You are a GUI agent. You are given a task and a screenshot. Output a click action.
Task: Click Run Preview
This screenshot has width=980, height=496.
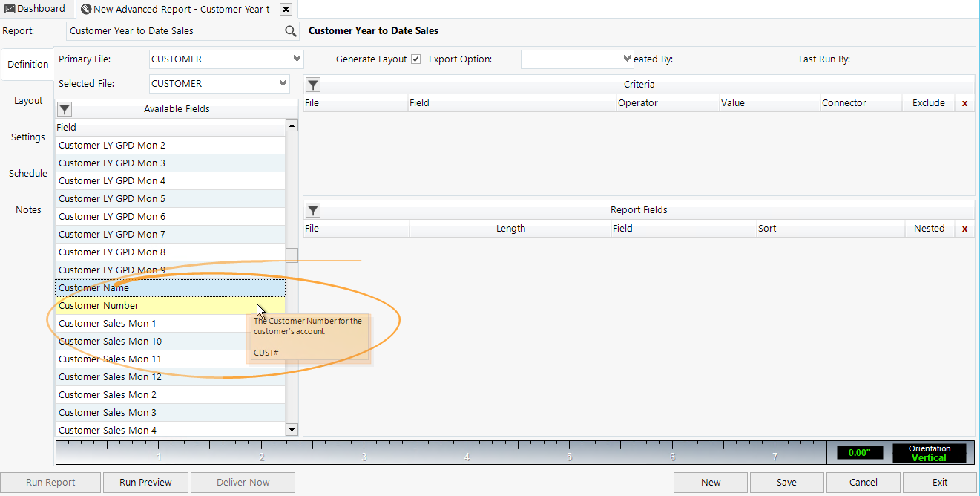(x=145, y=482)
